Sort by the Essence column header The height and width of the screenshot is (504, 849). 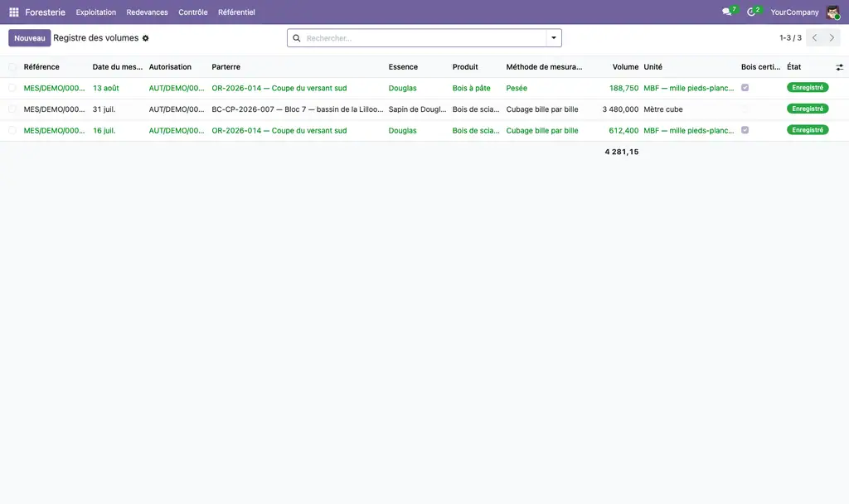(403, 67)
